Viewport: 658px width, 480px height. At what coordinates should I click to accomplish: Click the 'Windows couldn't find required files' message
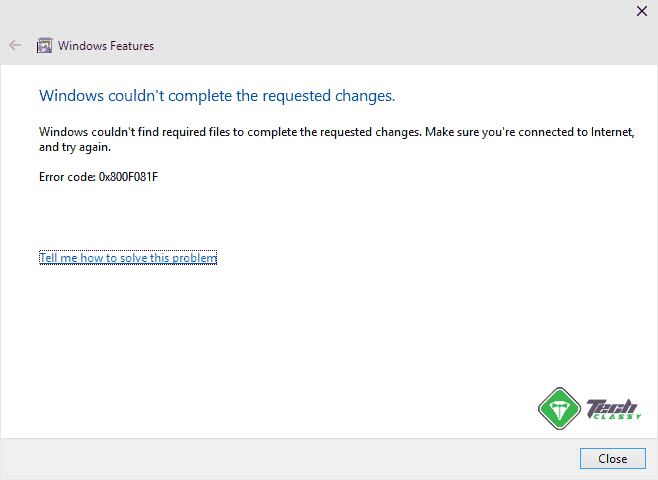tap(337, 139)
